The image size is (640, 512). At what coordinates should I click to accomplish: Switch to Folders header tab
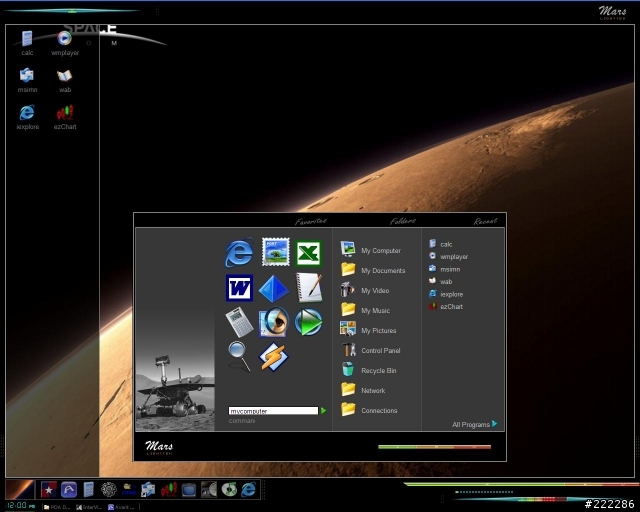pos(402,221)
